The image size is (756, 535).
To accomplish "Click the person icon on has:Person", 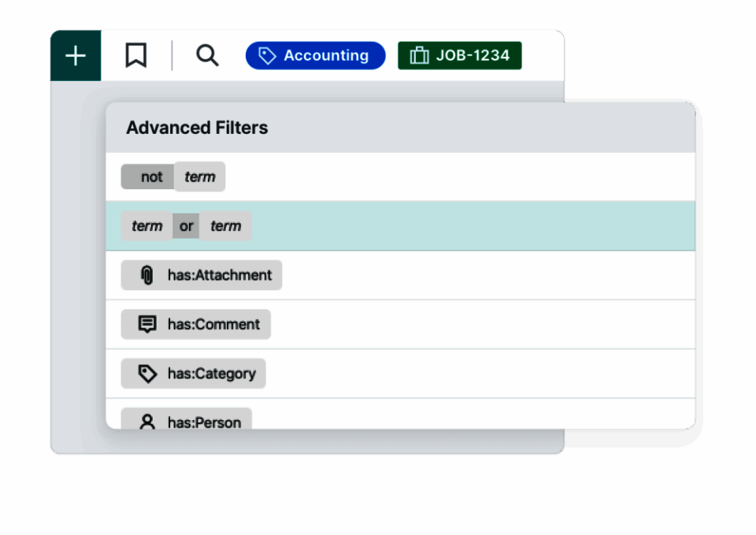I will [x=146, y=422].
